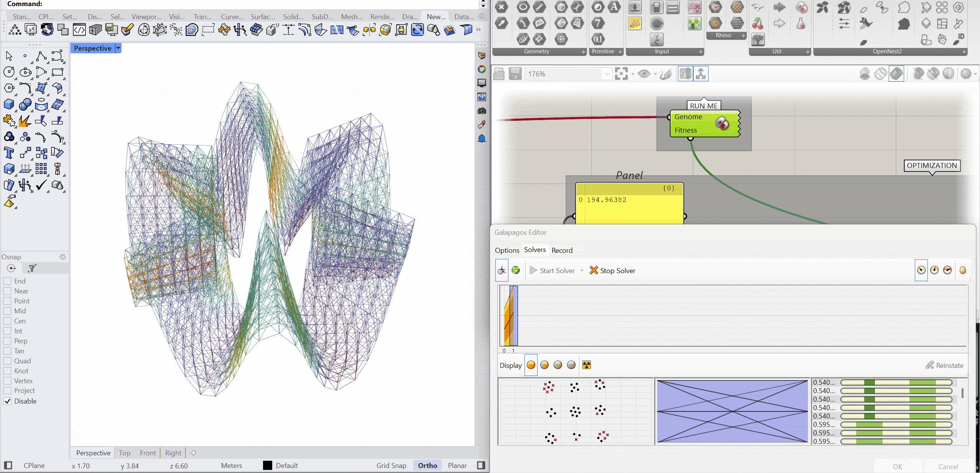Screen dimensions: 980x473
Task: Click the Grasshopper save file icon
Action: coord(515,74)
